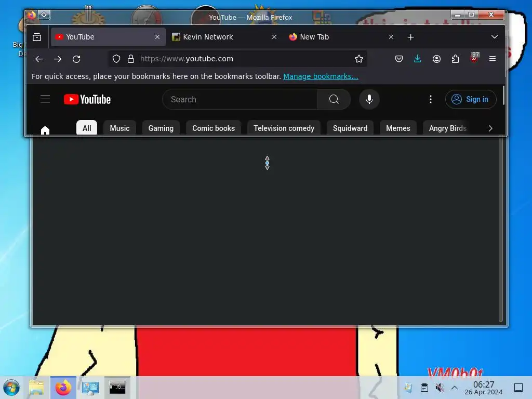The image size is (532, 399).
Task: Search with your voice microphone button
Action: pyautogui.click(x=369, y=99)
